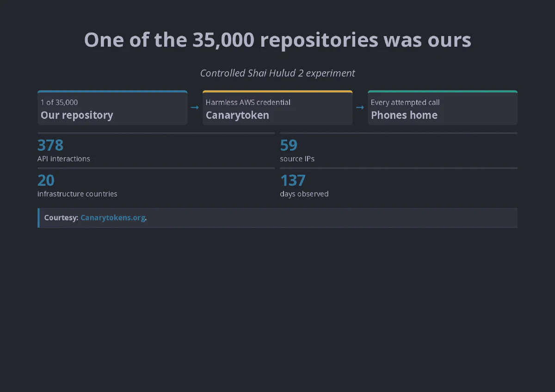This screenshot has width=555, height=392.
Task: Click the 20 infrastructure countries stat
Action: pos(156,184)
